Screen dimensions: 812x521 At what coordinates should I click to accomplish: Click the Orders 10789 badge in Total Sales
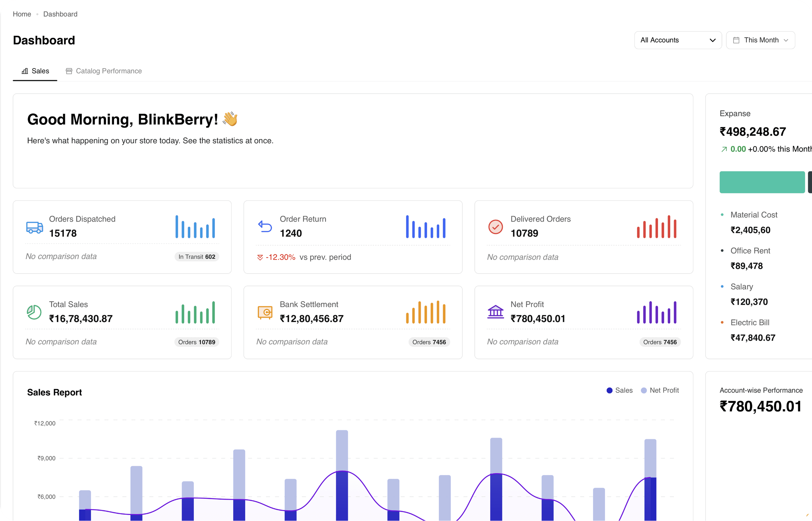(x=197, y=342)
